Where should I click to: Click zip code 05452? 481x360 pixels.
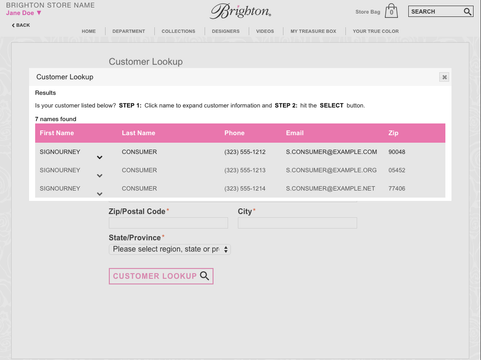(397, 170)
